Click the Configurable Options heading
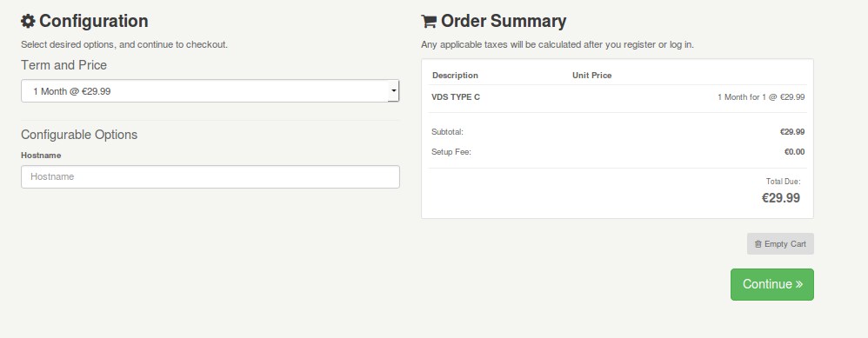This screenshot has height=338, width=868. (x=79, y=135)
